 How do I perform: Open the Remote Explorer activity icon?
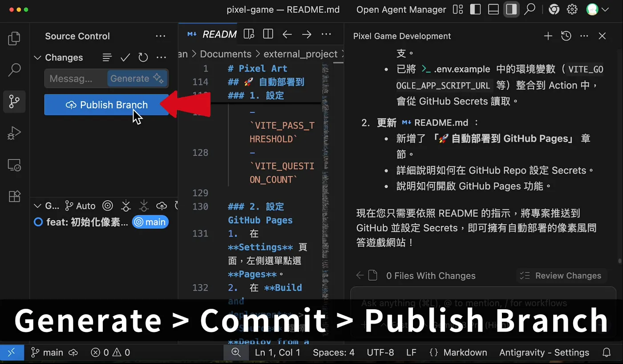(14, 165)
